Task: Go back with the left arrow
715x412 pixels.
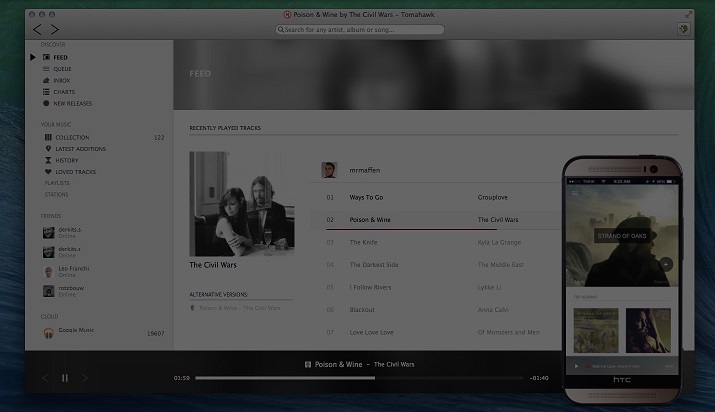Action: (x=37, y=30)
